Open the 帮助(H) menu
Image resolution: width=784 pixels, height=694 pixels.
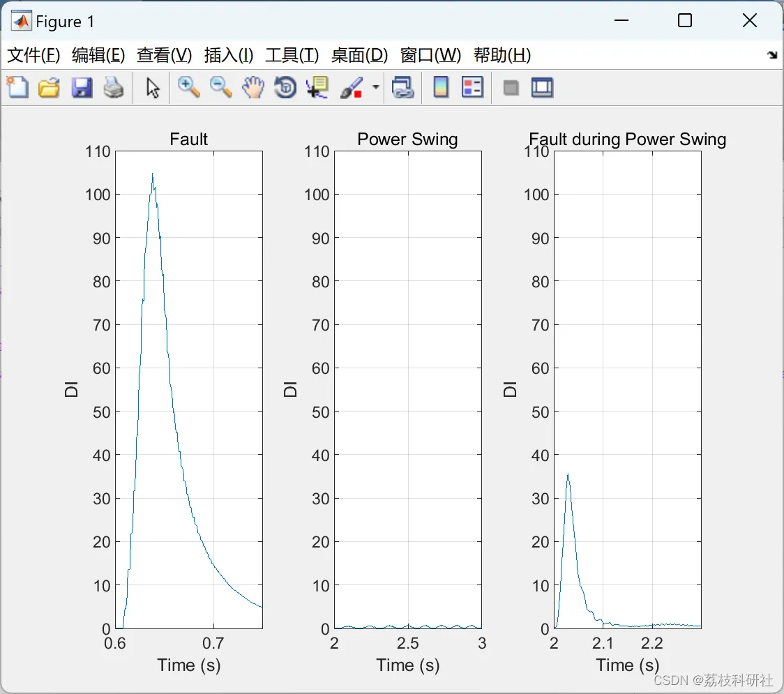502,55
